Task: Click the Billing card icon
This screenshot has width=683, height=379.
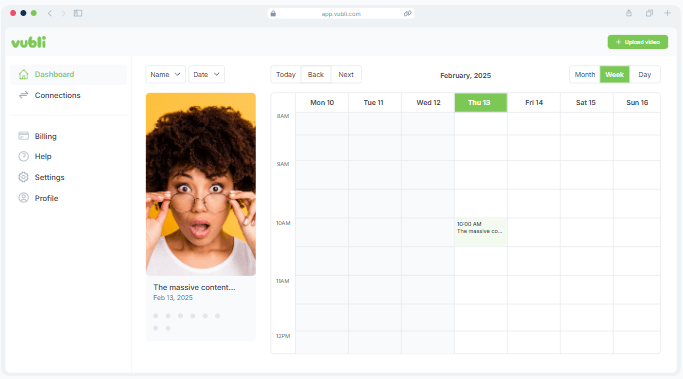Action: (x=24, y=136)
